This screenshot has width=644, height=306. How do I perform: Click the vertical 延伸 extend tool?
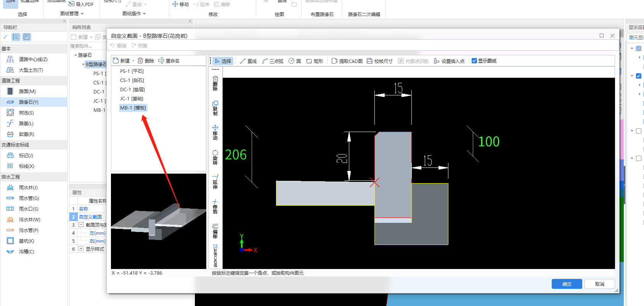(x=215, y=182)
